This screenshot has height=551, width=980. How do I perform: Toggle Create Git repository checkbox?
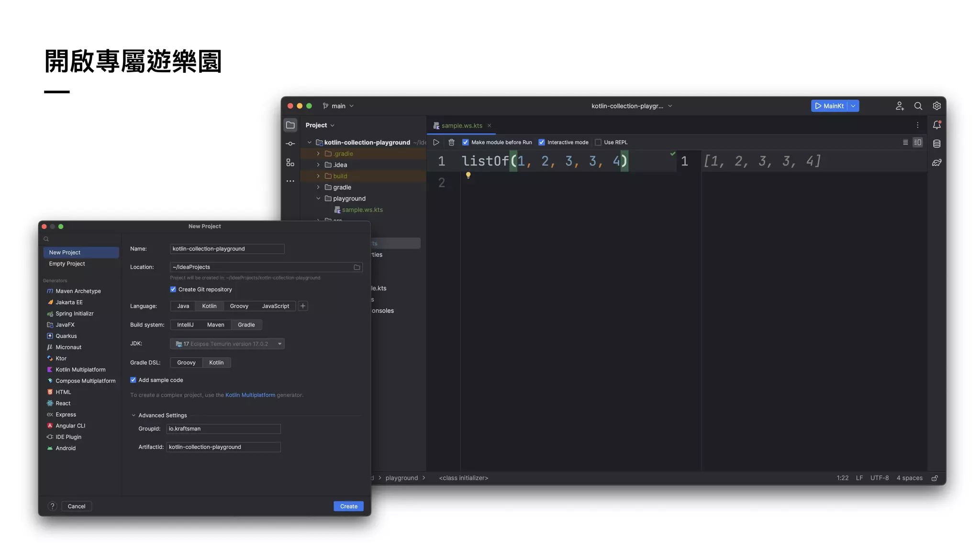pyautogui.click(x=173, y=289)
